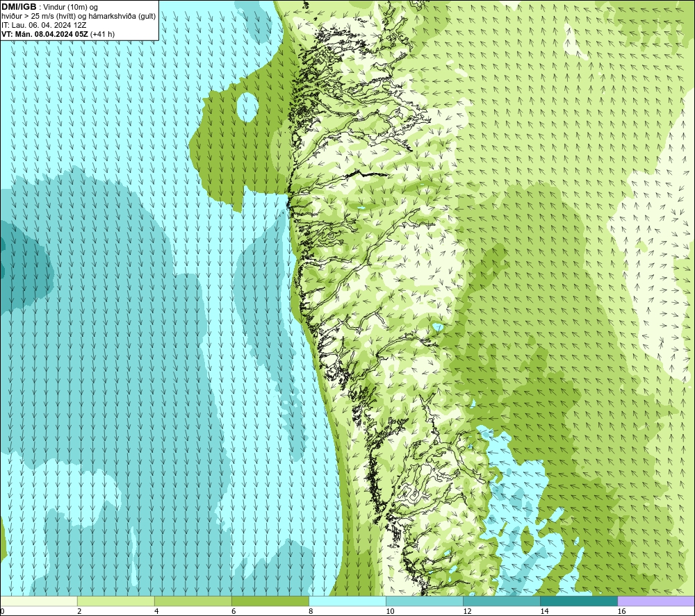This screenshot has width=695, height=616.
Task: Click the '(+41 h)' forecast offset text
Action: click(x=102, y=34)
